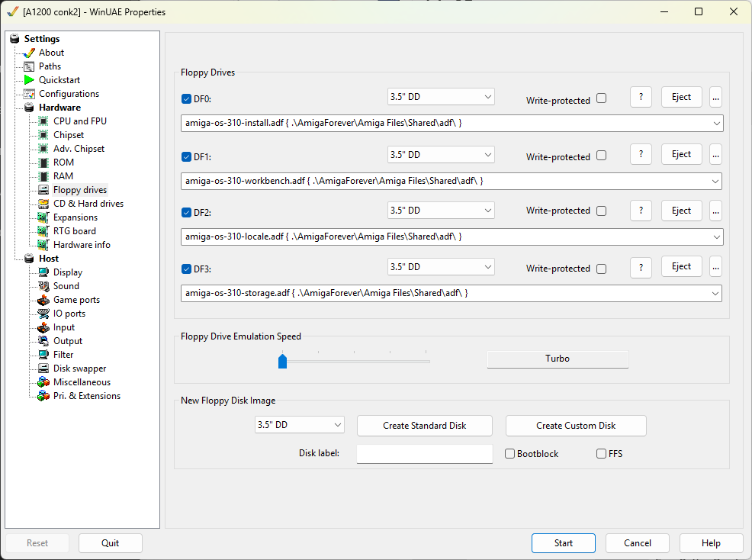The height and width of the screenshot is (560, 752).
Task: Open the CPU and FPU chip icon
Action: (x=43, y=121)
